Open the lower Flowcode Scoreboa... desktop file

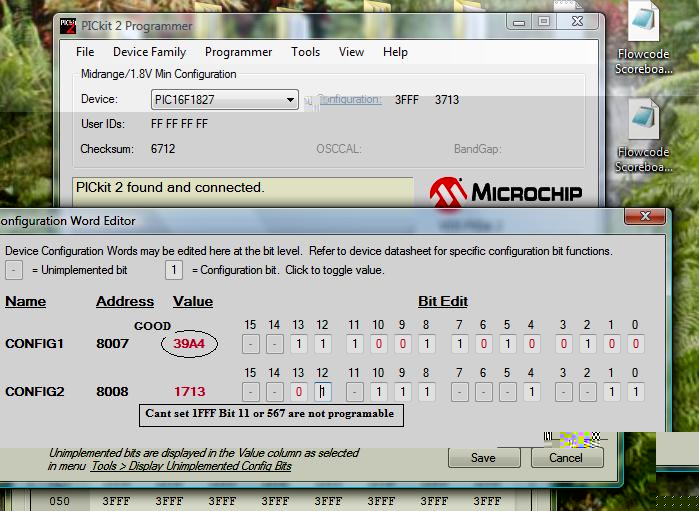tap(643, 136)
